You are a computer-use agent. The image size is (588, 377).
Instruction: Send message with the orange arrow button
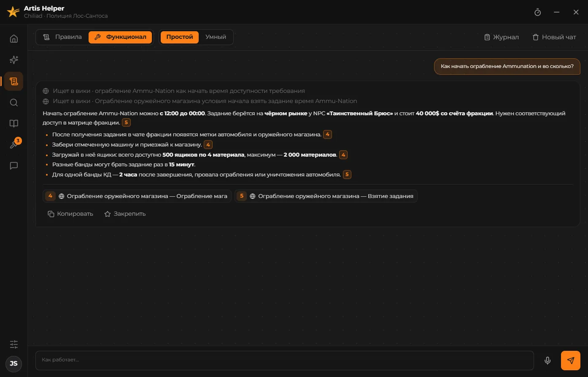click(x=571, y=361)
